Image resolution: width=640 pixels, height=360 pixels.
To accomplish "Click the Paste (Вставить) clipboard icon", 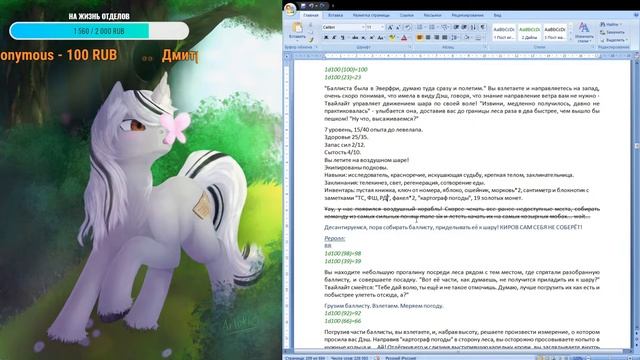I will 298,28.
